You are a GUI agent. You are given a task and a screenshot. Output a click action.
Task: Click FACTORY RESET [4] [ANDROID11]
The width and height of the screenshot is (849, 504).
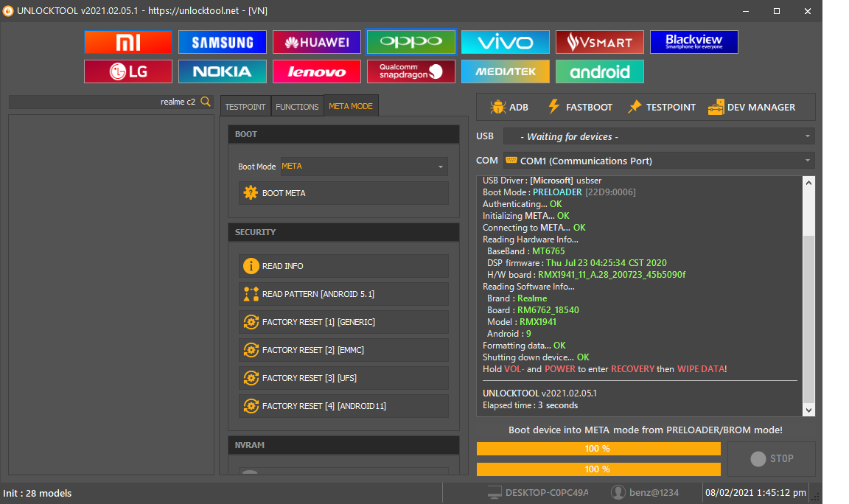tap(343, 406)
